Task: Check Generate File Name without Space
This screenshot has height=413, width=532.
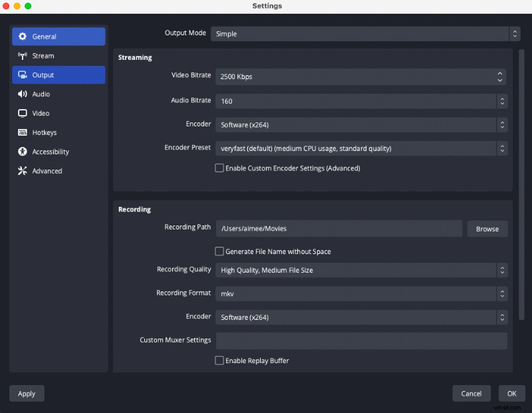Action: coord(219,251)
